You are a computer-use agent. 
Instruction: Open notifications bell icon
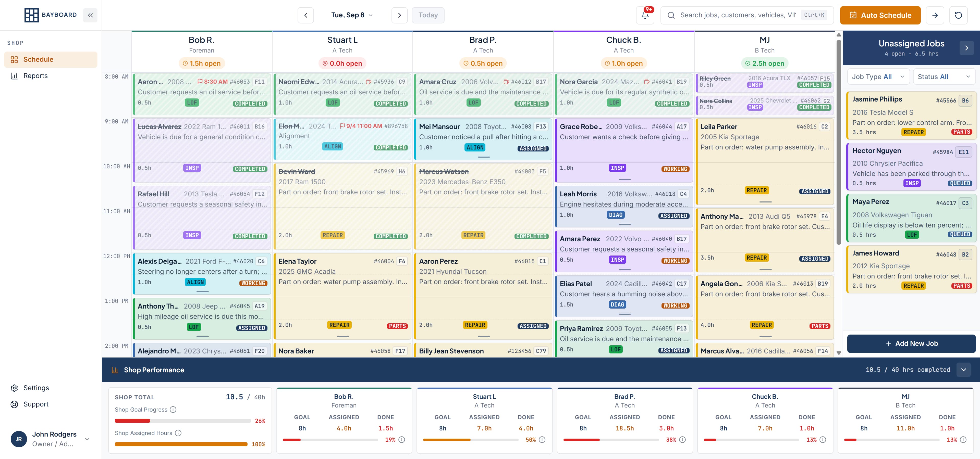pos(645,15)
